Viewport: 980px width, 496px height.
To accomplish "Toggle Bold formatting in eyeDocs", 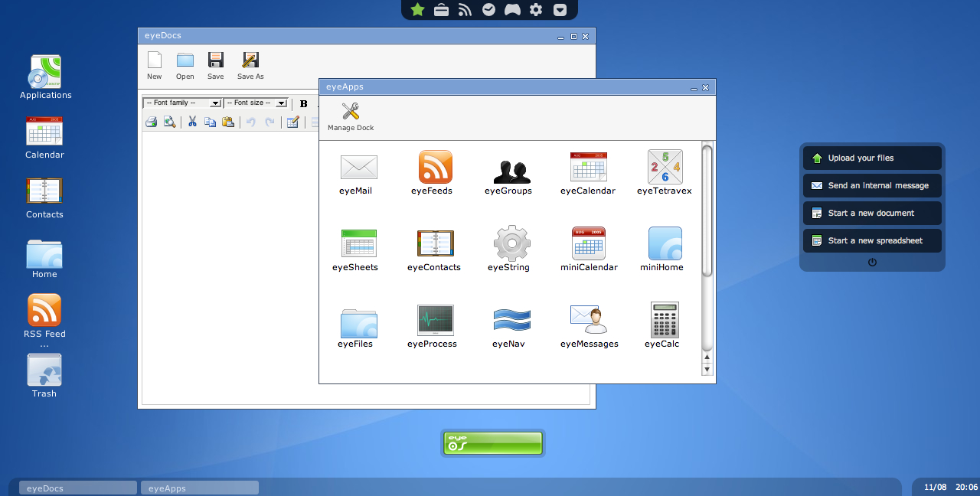I will [x=304, y=103].
